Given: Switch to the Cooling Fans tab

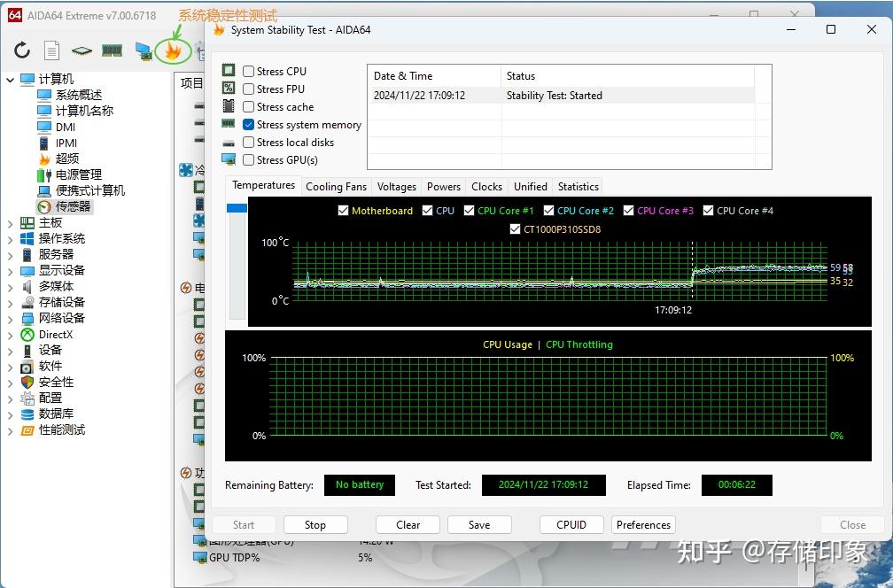Looking at the screenshot, I should click(x=336, y=187).
